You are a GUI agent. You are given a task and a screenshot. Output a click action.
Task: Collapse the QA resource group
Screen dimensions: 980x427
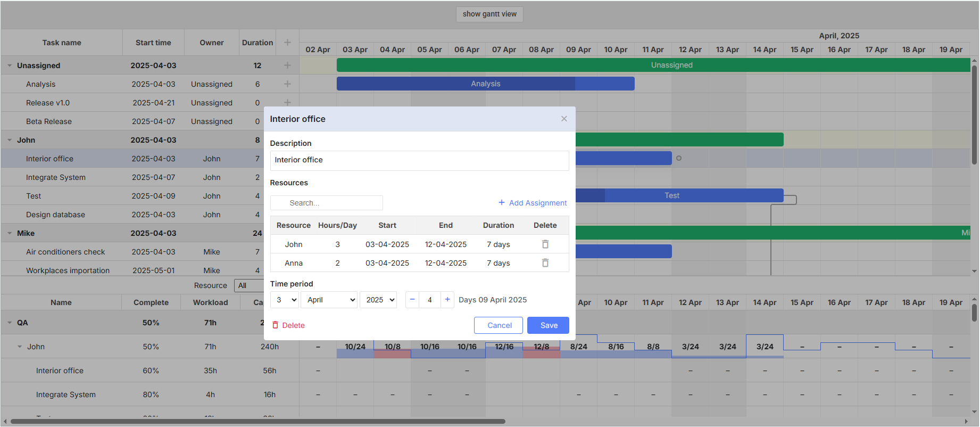click(x=10, y=323)
